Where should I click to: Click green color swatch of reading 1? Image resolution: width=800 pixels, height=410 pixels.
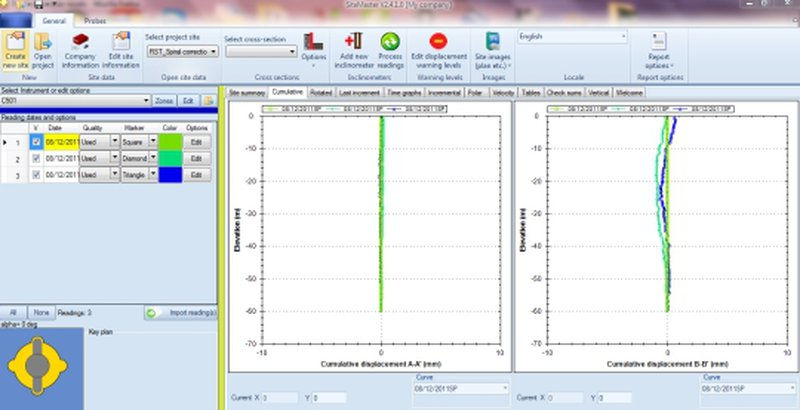[x=170, y=142]
